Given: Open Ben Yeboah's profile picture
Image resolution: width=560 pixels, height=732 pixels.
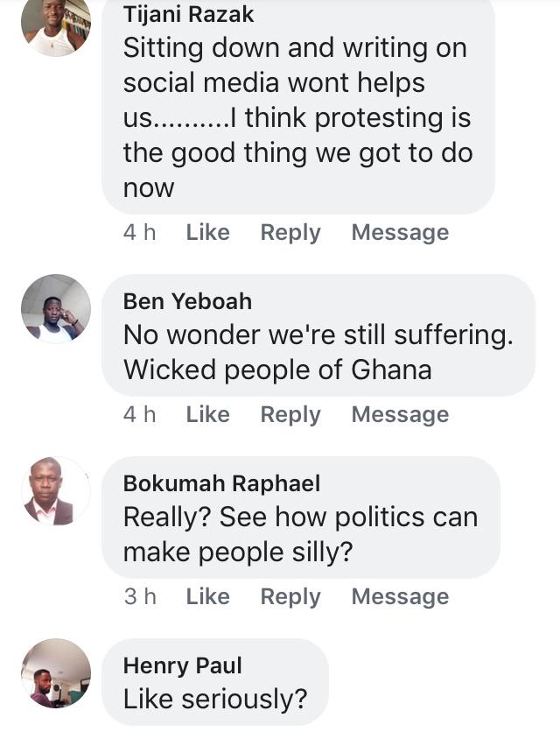Looking at the screenshot, I should click(x=55, y=308).
